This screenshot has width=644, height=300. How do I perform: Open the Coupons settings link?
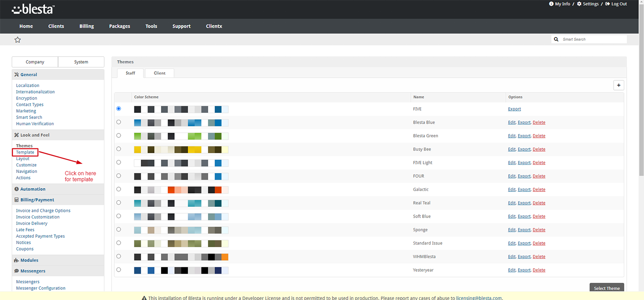pyautogui.click(x=25, y=249)
